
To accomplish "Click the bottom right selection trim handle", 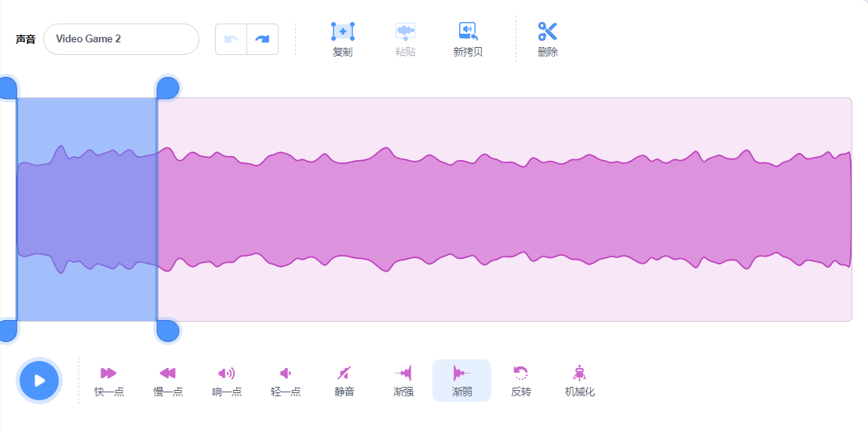I will point(168,331).
